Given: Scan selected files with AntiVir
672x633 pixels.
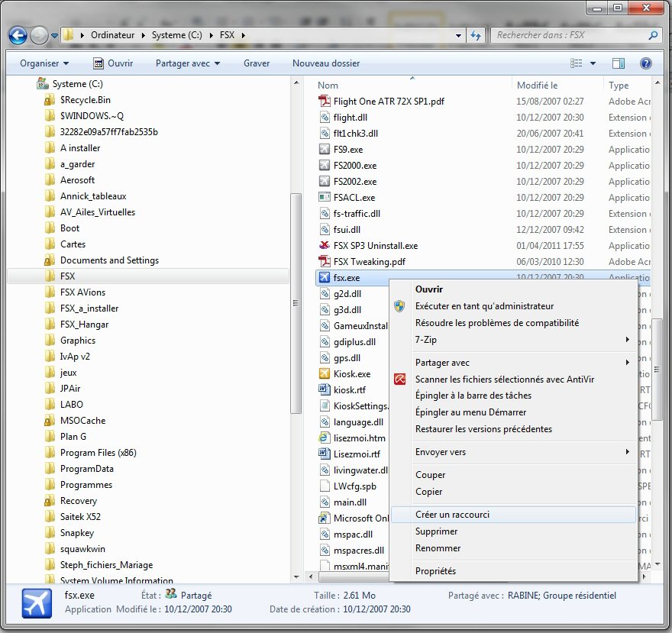Looking at the screenshot, I should [x=514, y=379].
